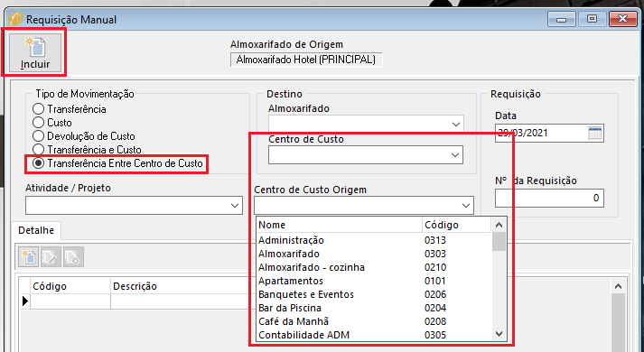Click the Incluir button
The image size is (644, 352).
coord(35,53)
